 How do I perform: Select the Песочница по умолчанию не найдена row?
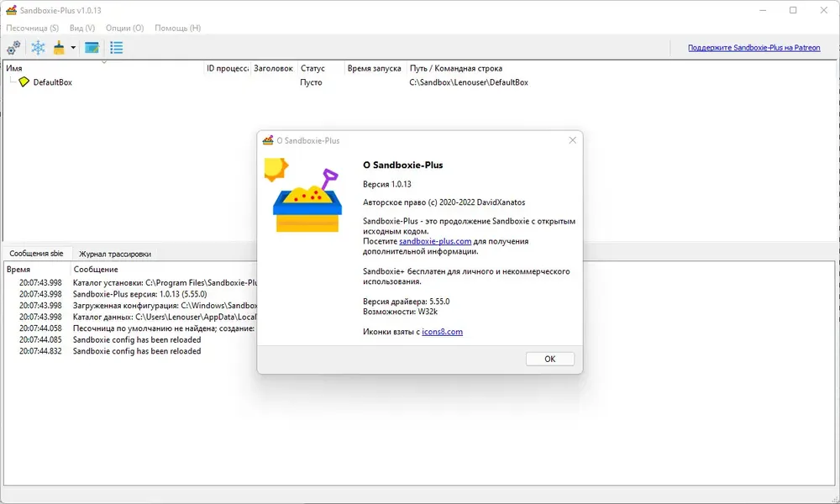point(131,328)
